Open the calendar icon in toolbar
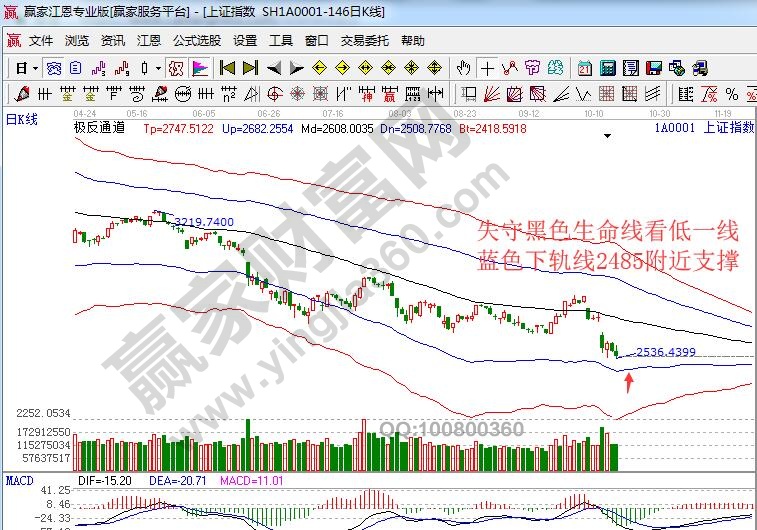Screen dimensions: 757x530 tap(585, 68)
